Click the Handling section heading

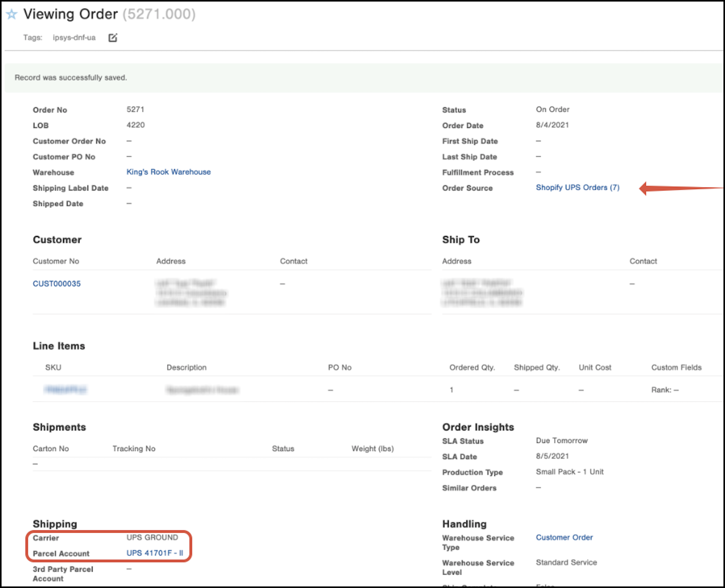[464, 524]
